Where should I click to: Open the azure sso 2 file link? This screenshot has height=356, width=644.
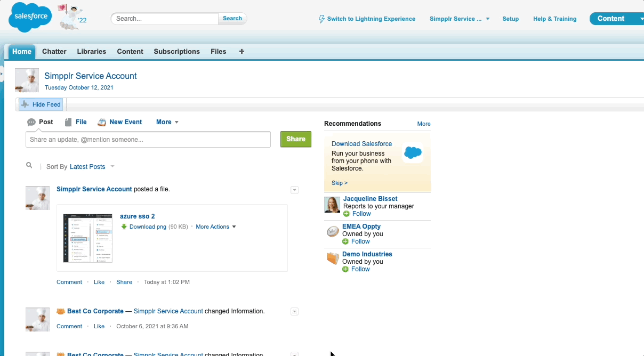tap(138, 216)
